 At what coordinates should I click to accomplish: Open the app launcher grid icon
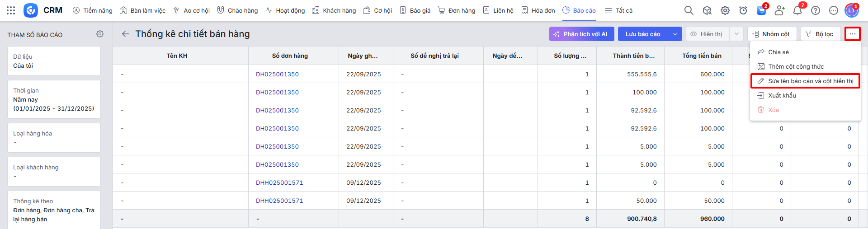click(11, 10)
